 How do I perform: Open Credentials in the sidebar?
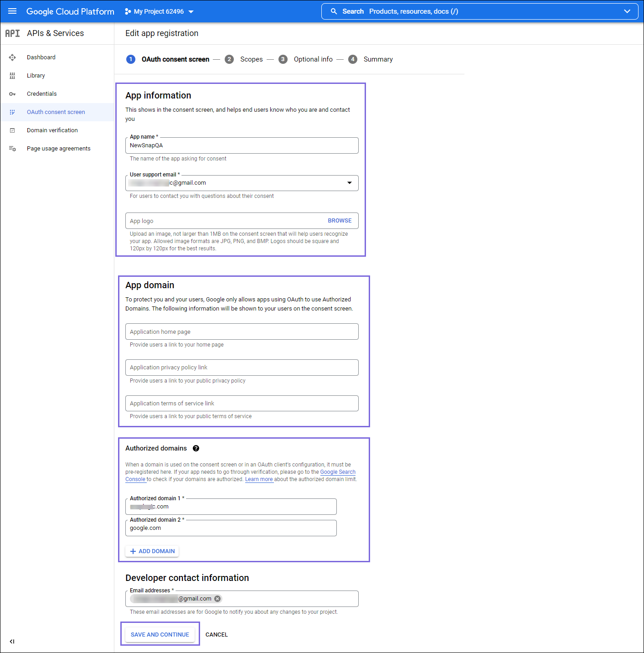(42, 94)
